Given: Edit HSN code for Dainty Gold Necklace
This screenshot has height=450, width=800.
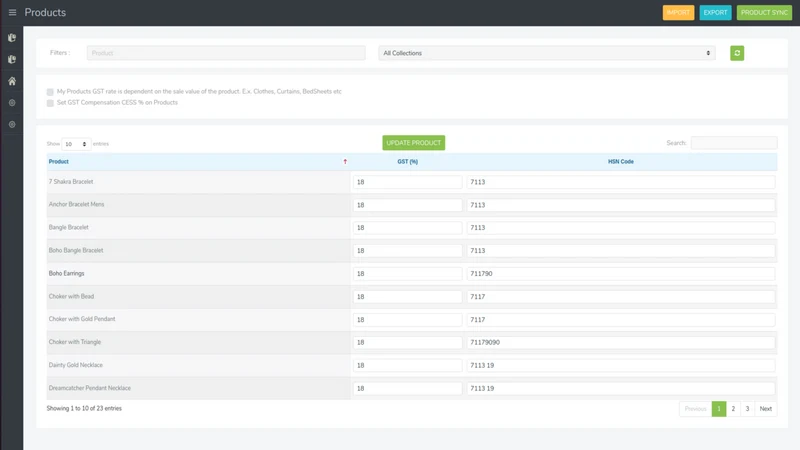Looking at the screenshot, I should (x=620, y=365).
